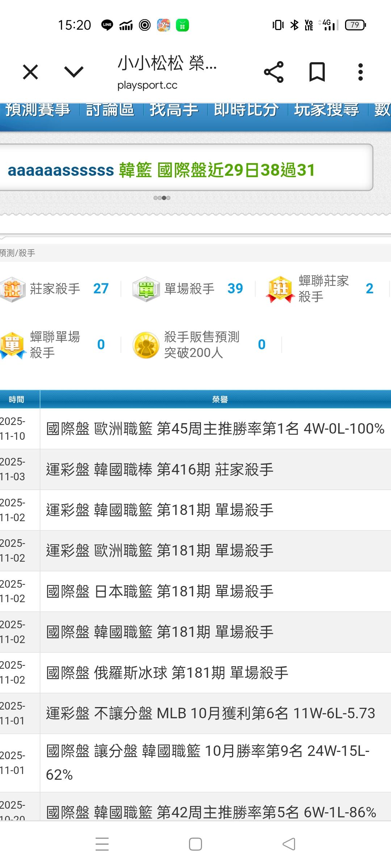391x868 pixels.
Task: Tap the 榮譽 column header
Action: pyautogui.click(x=220, y=399)
